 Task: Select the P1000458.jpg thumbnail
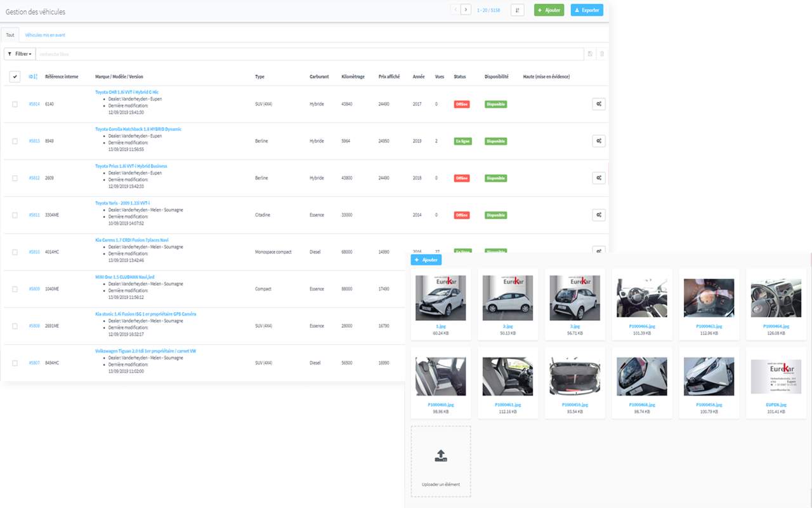click(709, 377)
